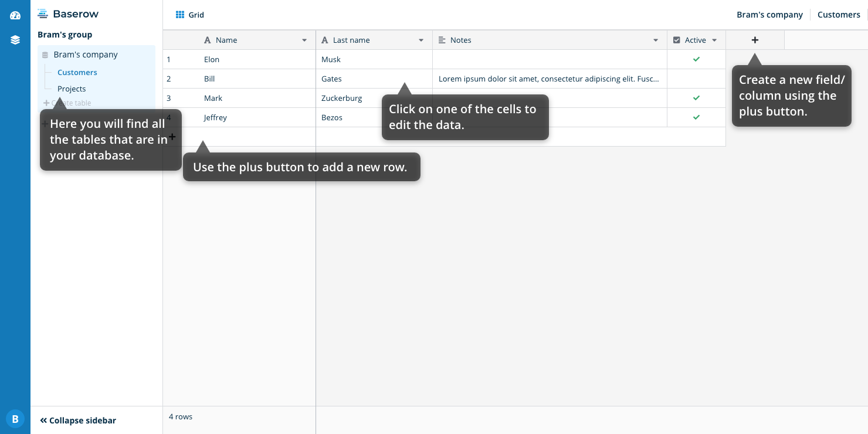Click the Musk last name cell
The image size is (868, 434).
pyautogui.click(x=374, y=59)
